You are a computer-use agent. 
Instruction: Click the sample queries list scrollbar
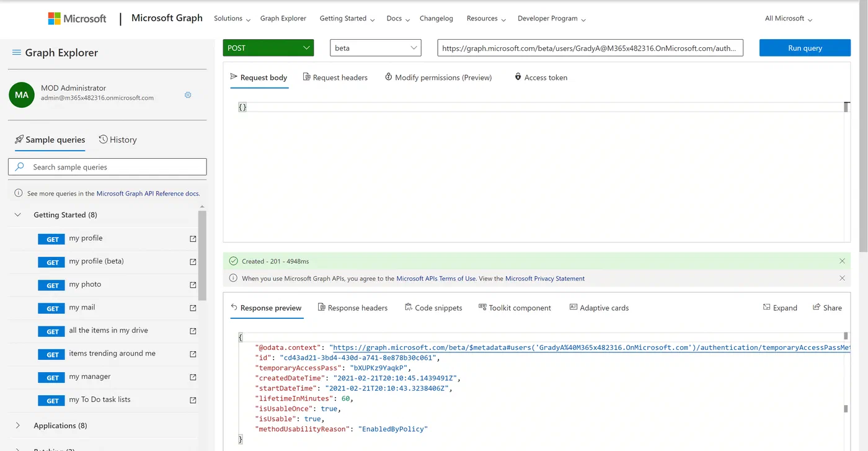pos(202,256)
